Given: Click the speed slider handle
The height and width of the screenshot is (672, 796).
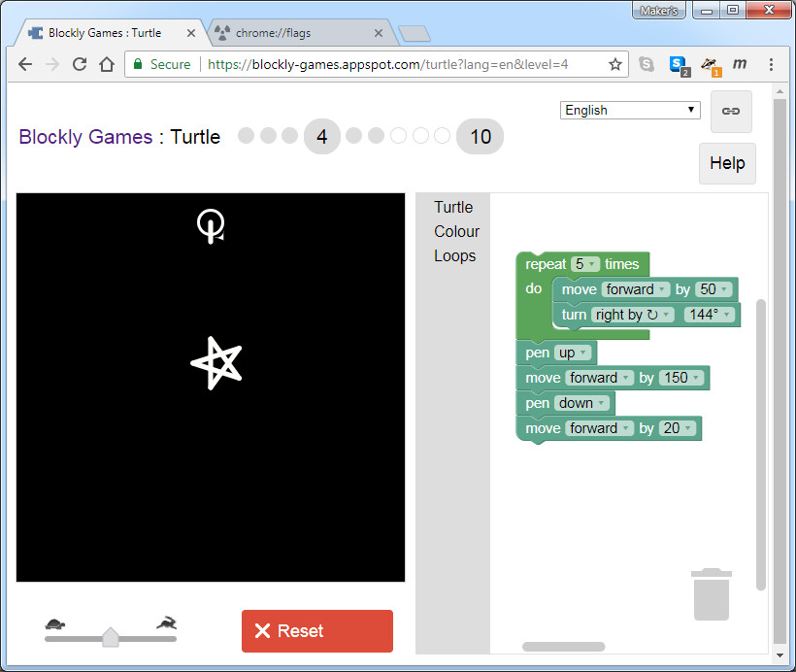Looking at the screenshot, I should 111,637.
